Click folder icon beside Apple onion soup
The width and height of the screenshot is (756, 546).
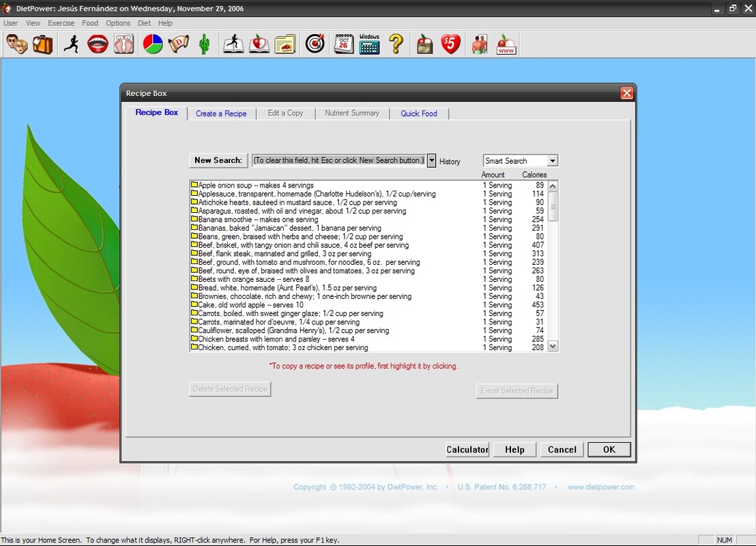pos(194,185)
